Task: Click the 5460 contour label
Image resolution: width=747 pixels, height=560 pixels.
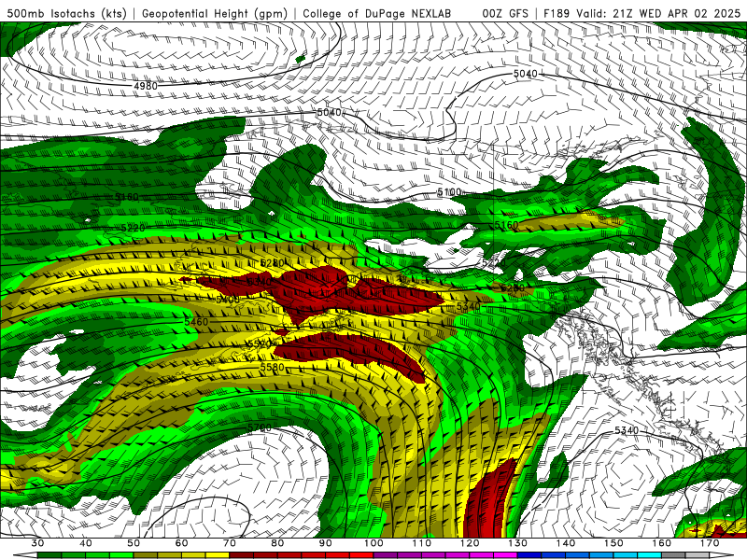Action: [x=196, y=322]
